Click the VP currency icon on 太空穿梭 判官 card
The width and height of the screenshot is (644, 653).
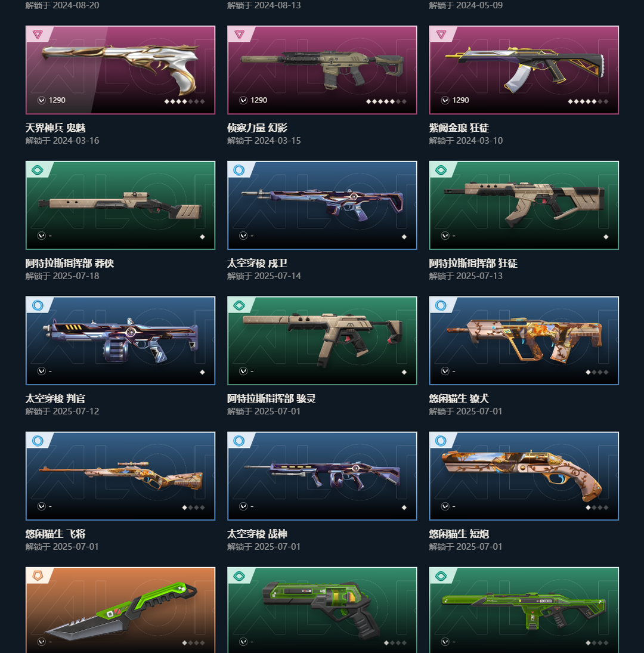42,371
